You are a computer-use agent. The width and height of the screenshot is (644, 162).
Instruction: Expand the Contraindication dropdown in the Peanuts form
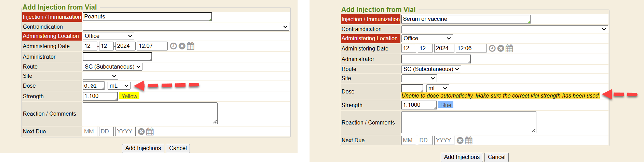pyautogui.click(x=186, y=27)
